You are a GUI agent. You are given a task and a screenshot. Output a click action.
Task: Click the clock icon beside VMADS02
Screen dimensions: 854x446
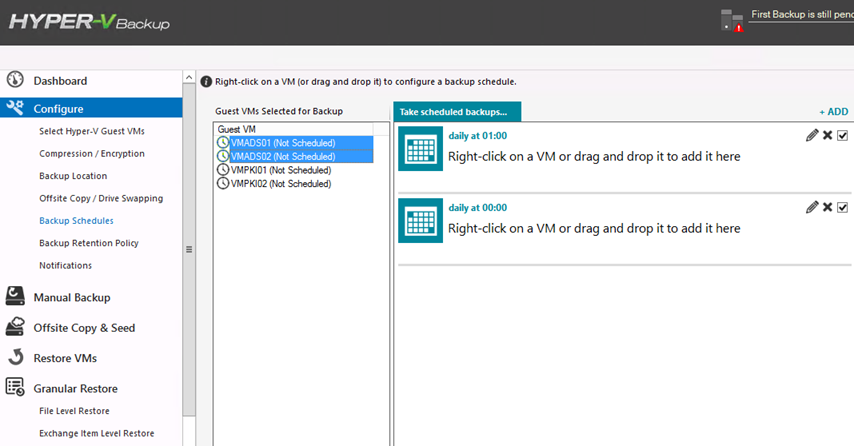(x=223, y=156)
